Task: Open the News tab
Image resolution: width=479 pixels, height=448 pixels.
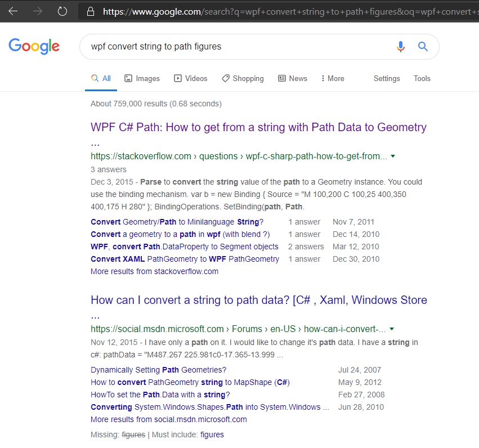Action: (293, 78)
